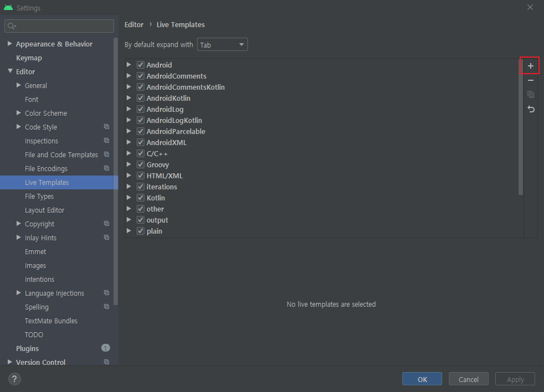Select the other template group row
The width and height of the screenshot is (544, 392).
pos(324,209)
